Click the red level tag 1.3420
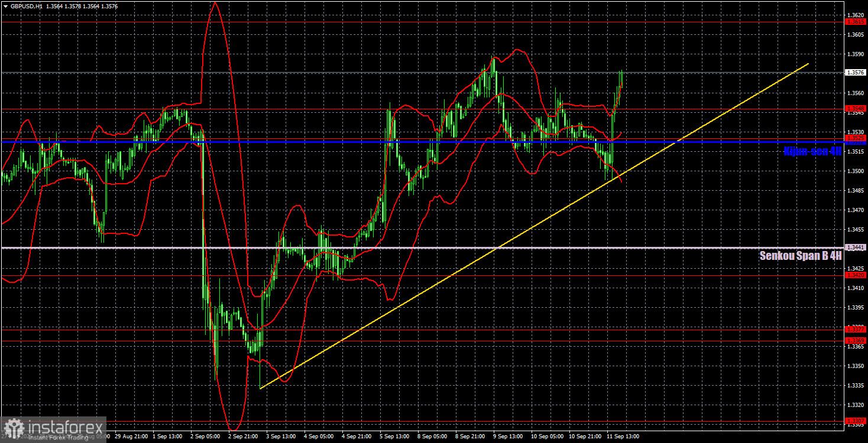Image resolution: width=868 pixels, height=443 pixels. point(856,275)
